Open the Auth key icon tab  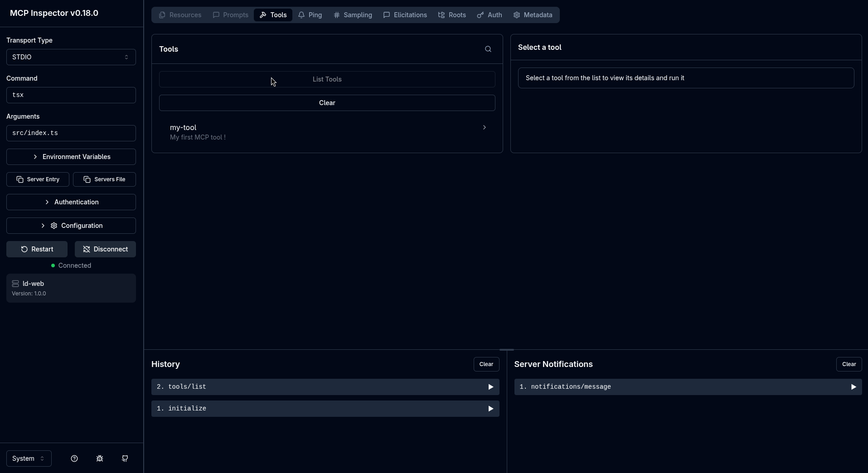(x=480, y=15)
